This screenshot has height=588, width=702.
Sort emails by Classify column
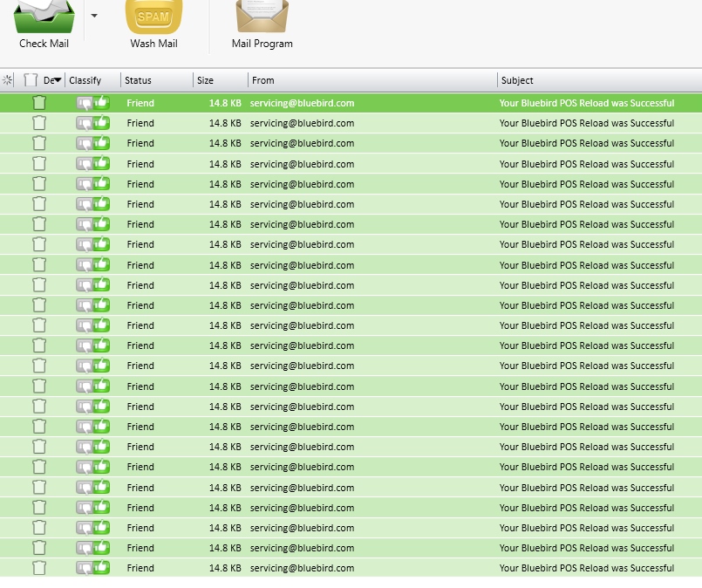click(x=85, y=80)
